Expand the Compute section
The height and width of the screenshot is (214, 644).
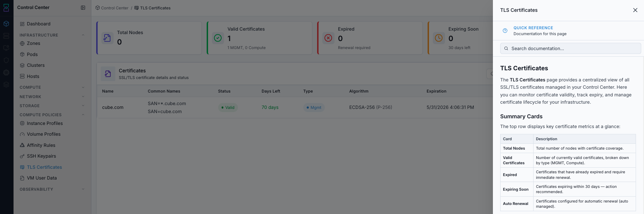(83, 87)
